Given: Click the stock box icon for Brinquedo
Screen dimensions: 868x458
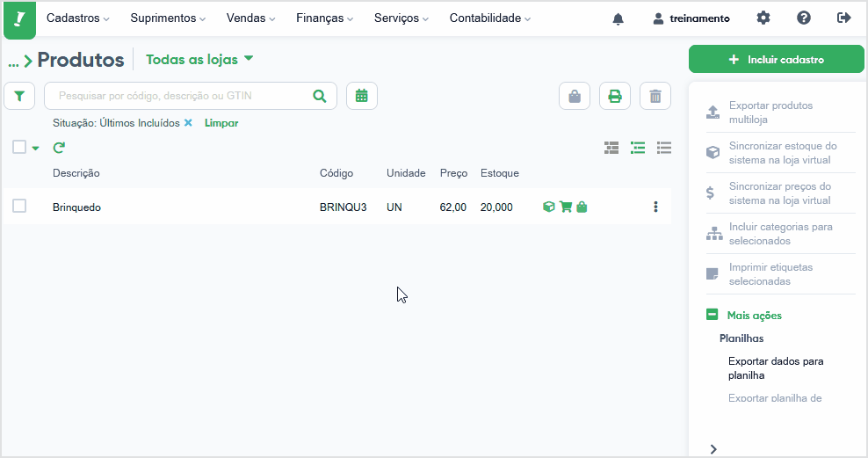Looking at the screenshot, I should [x=548, y=207].
